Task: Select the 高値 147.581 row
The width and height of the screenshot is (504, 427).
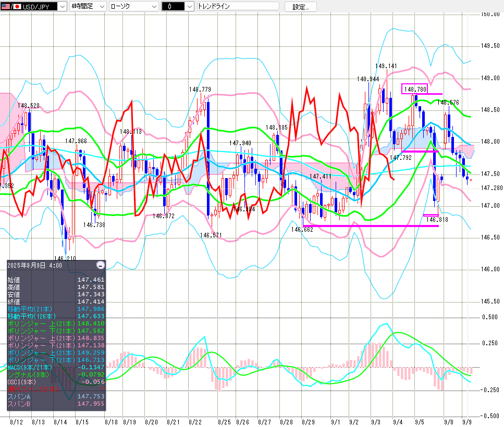Action: (x=56, y=287)
